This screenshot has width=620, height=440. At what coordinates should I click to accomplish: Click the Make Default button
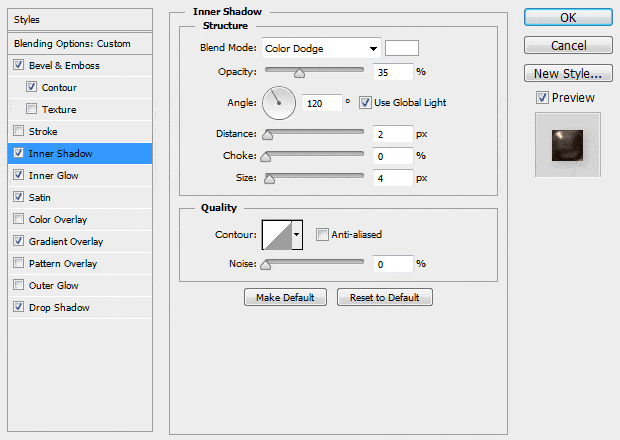(285, 297)
